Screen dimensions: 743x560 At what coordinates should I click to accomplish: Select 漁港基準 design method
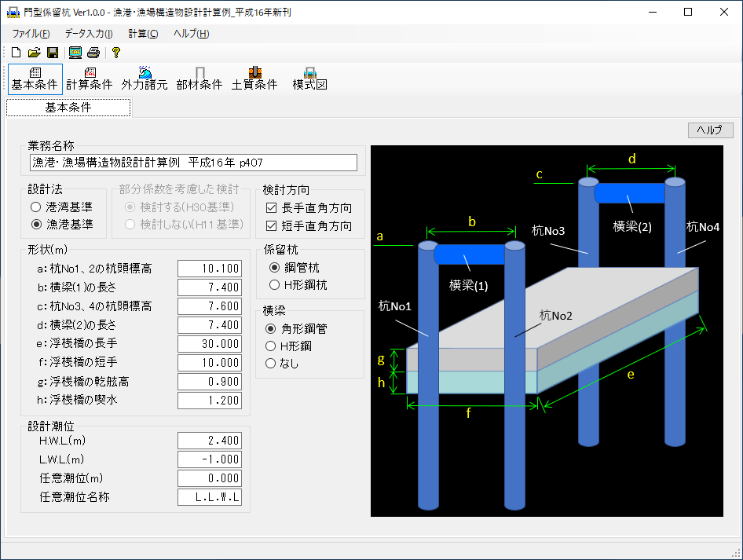pos(61,224)
